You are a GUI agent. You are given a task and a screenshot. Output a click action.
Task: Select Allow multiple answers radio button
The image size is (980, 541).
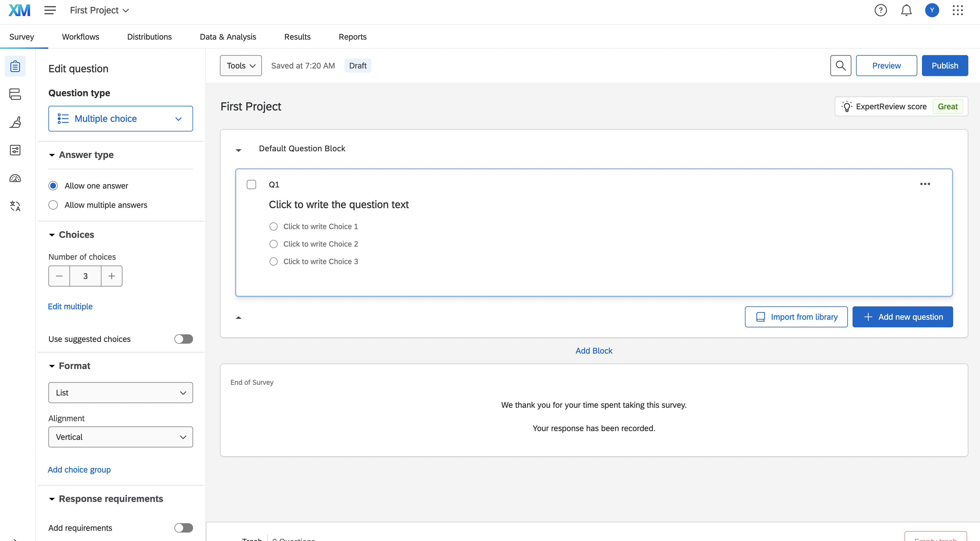pos(53,205)
